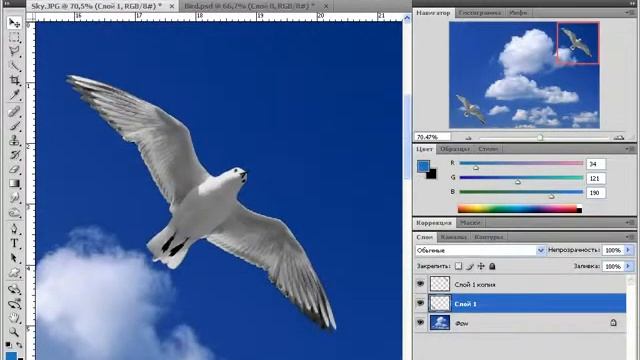Select the History Brush tool
640x360 pixels.
pyautogui.click(x=14, y=155)
